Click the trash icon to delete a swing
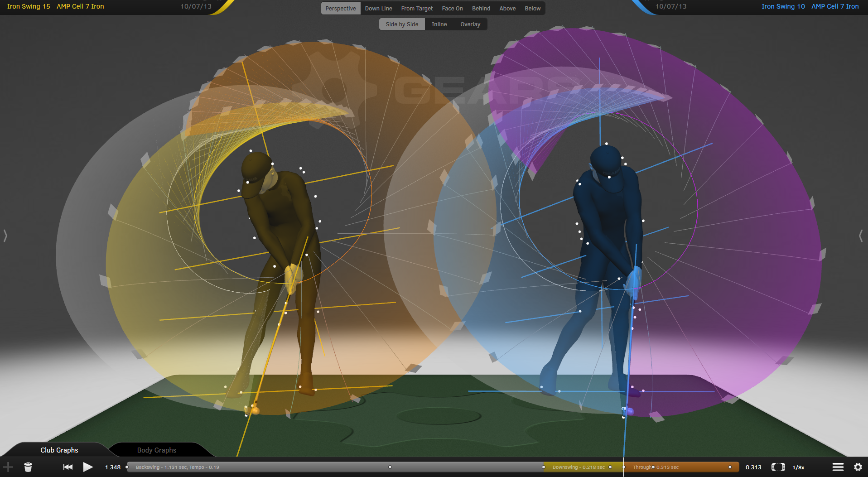 (x=28, y=467)
